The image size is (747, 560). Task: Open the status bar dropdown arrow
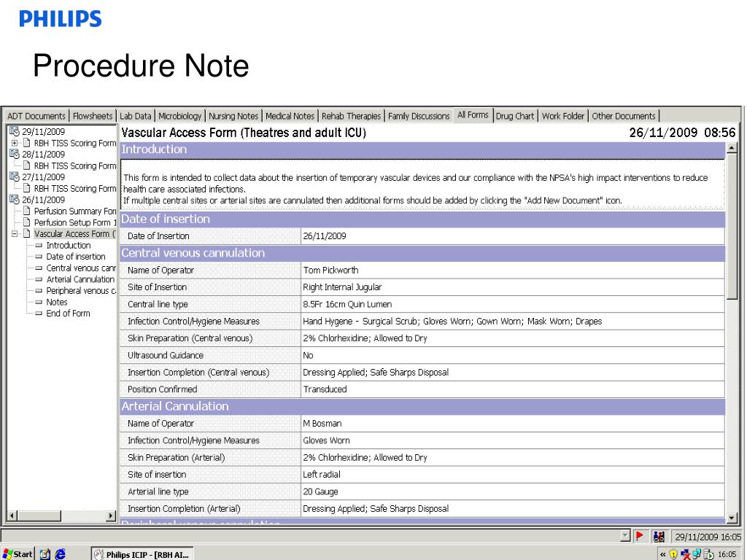[625, 536]
